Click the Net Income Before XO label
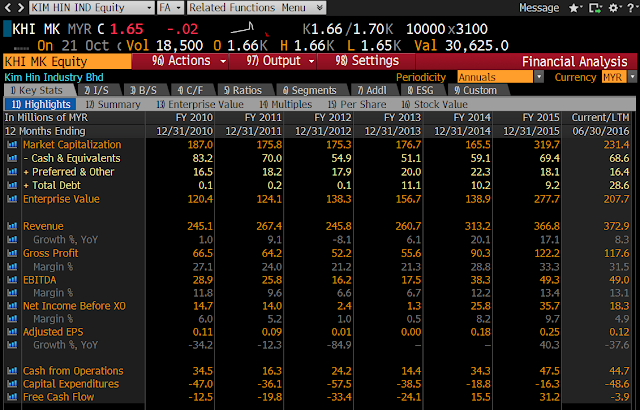The width and height of the screenshot is (640, 410). click(74, 306)
